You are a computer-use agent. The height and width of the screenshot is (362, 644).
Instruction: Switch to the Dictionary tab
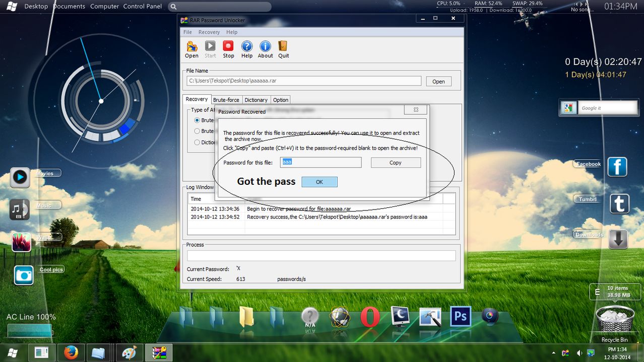256,100
